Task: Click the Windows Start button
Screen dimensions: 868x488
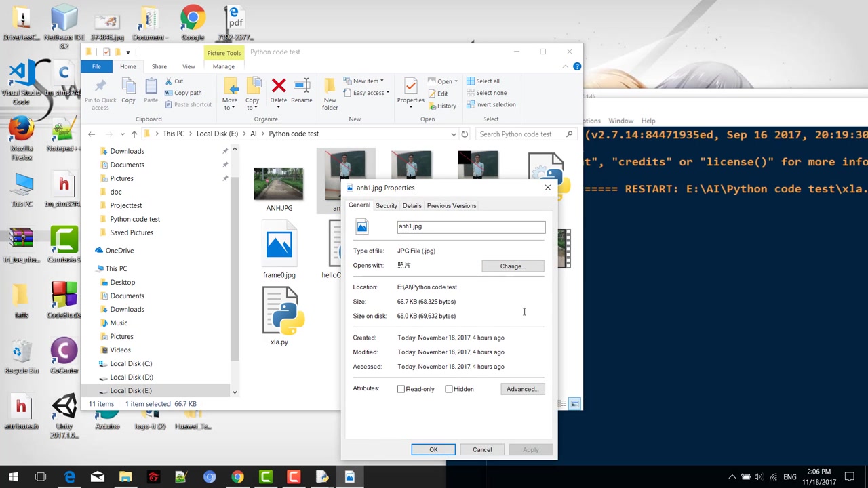Action: point(14,477)
